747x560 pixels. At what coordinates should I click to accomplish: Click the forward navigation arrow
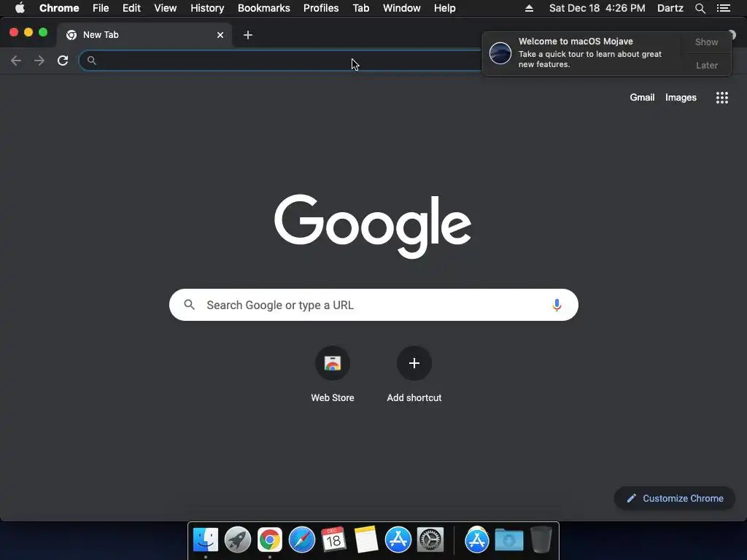39,61
